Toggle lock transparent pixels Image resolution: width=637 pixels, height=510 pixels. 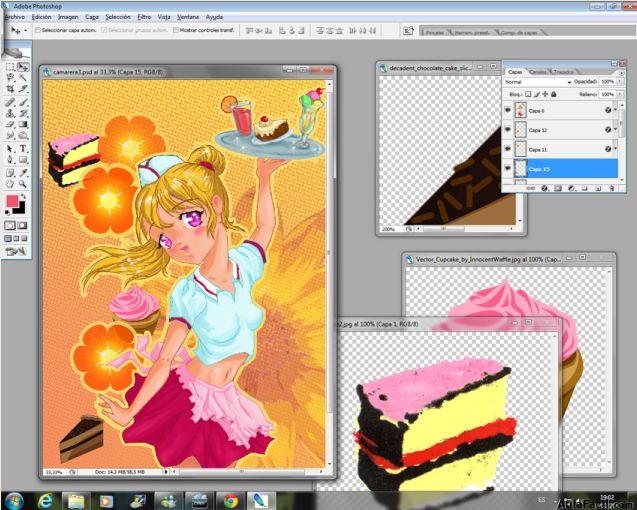(528, 94)
